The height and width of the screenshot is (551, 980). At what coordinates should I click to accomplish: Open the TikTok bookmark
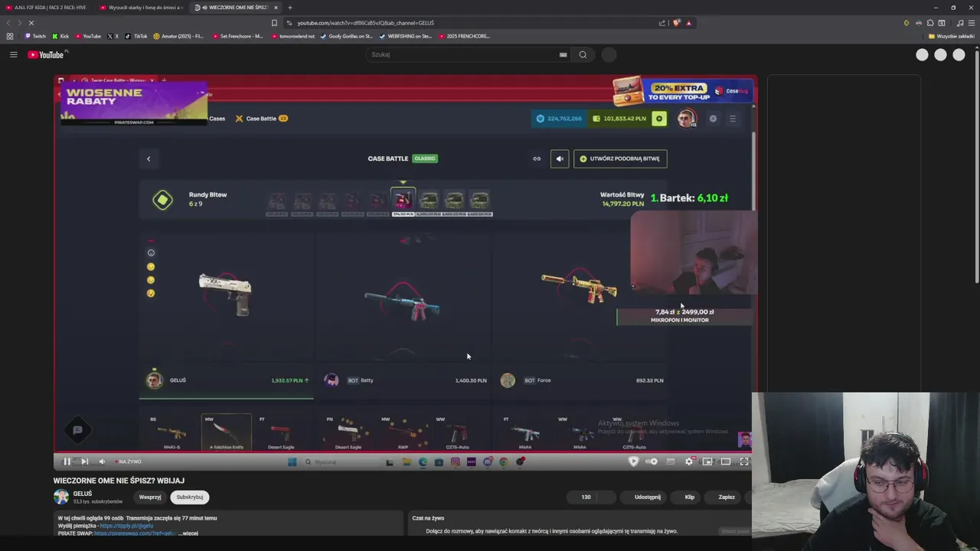tap(136, 36)
